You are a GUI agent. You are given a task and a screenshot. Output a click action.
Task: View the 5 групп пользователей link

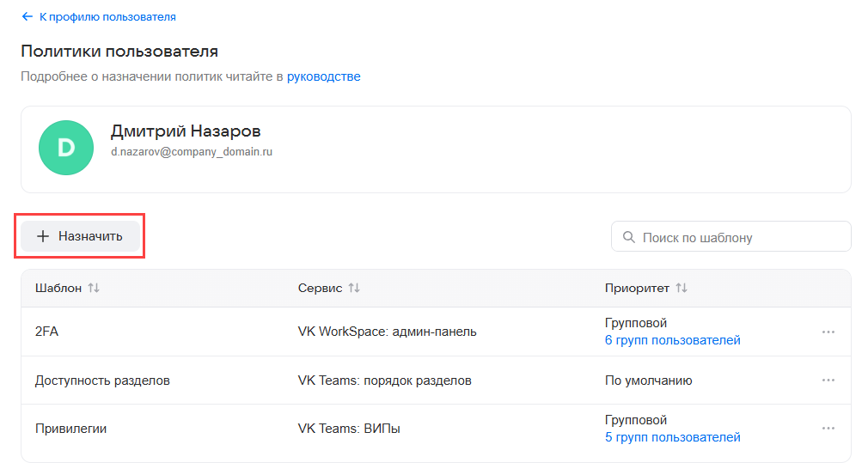(x=672, y=437)
